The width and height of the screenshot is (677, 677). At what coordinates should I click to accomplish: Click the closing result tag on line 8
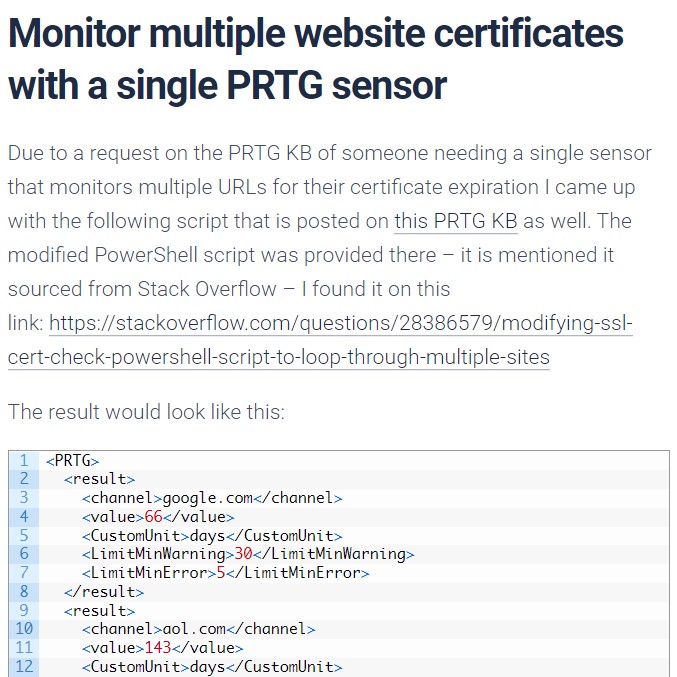point(104,592)
